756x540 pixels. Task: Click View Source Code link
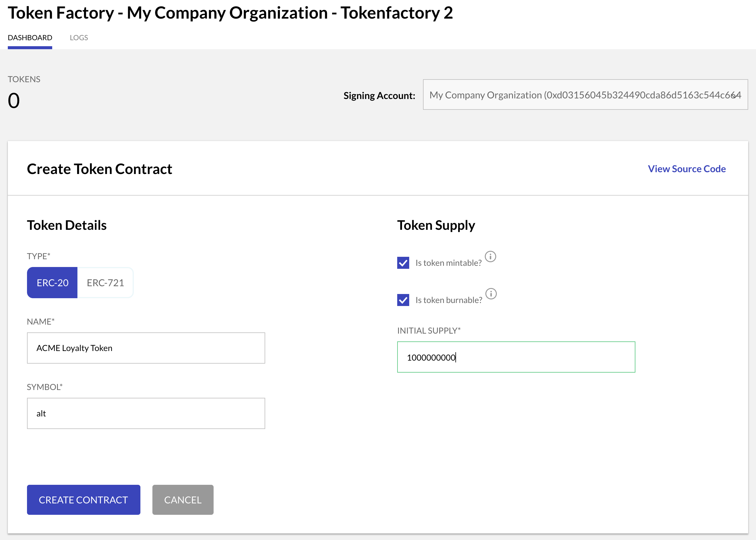[688, 169]
